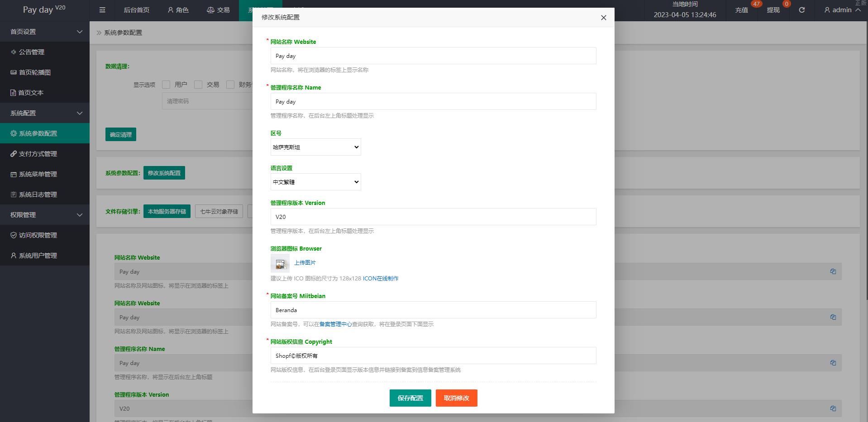Open the 提现 notifications
The image size is (868, 422).
773,10
